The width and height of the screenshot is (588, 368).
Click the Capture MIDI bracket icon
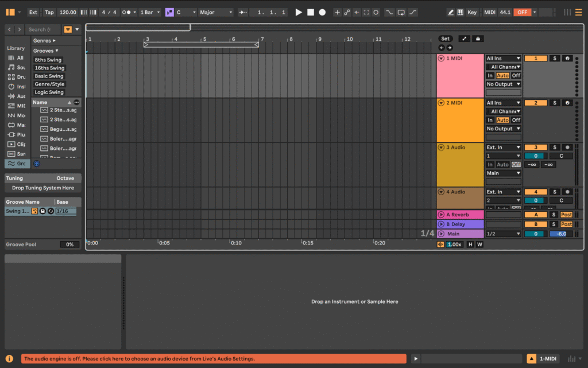click(366, 13)
